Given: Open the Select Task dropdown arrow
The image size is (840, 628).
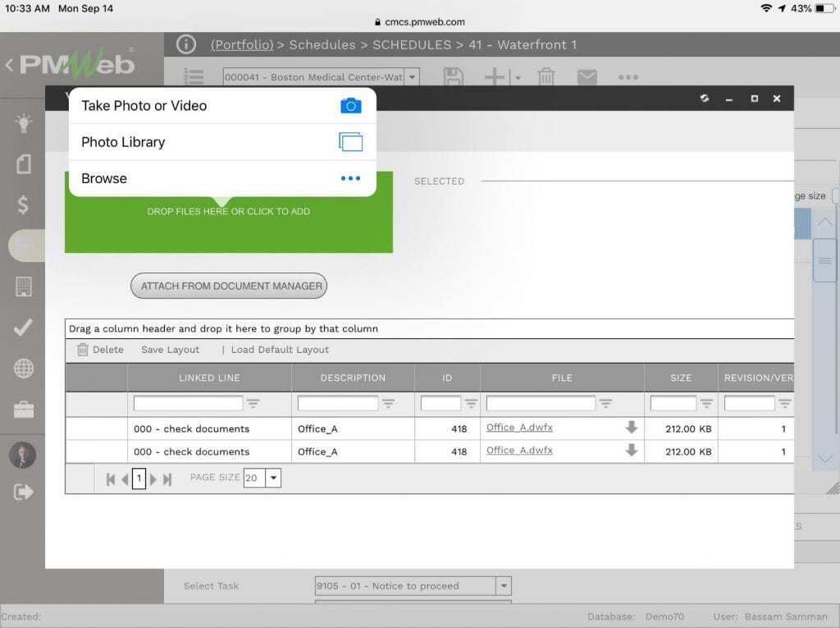Looking at the screenshot, I should coord(504,586).
